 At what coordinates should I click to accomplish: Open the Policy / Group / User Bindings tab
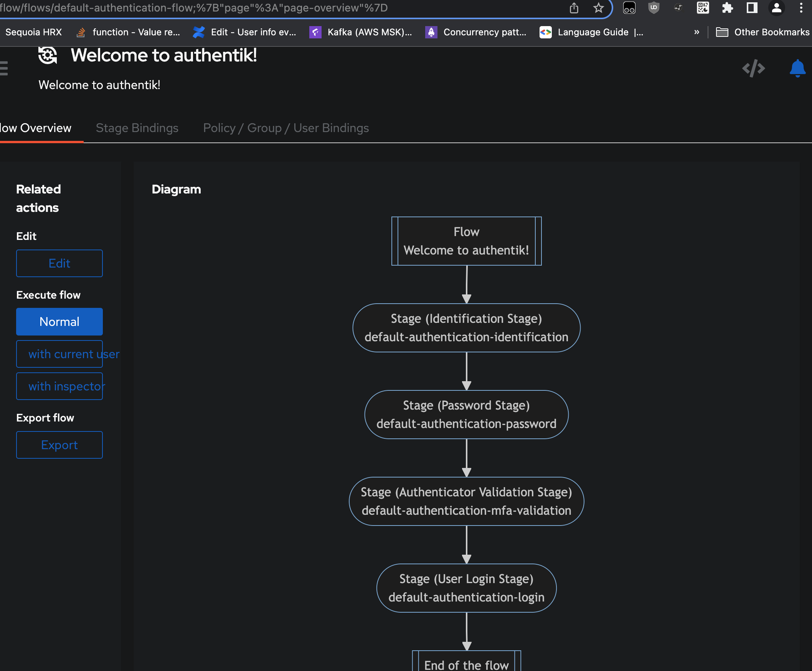click(x=286, y=127)
